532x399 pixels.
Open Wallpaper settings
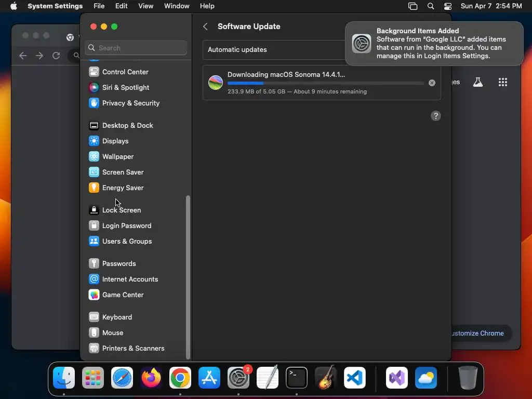[136, 157]
